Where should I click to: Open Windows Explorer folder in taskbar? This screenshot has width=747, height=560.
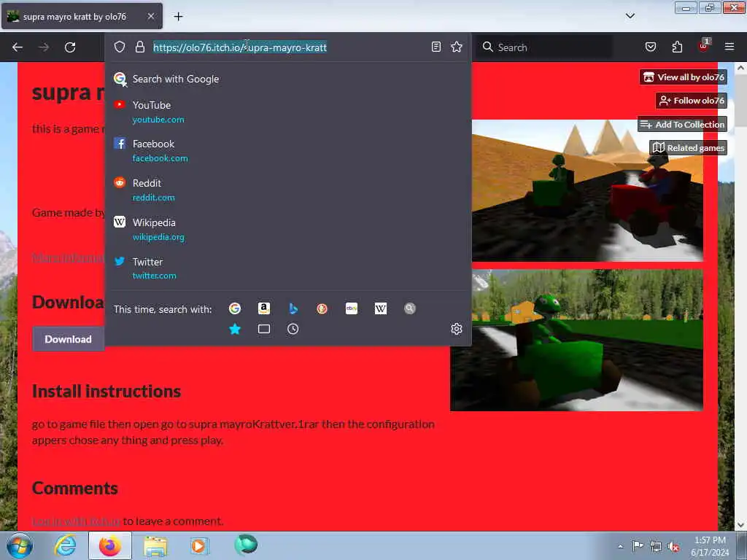click(x=156, y=546)
